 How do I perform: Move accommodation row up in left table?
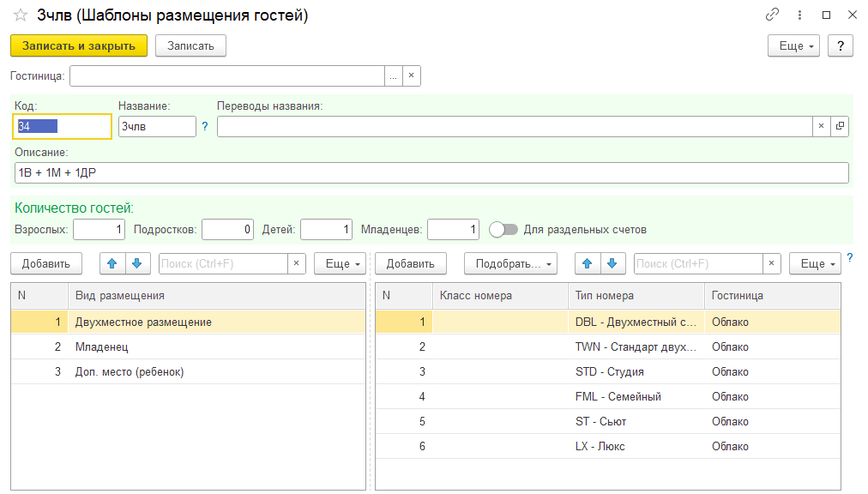(112, 263)
